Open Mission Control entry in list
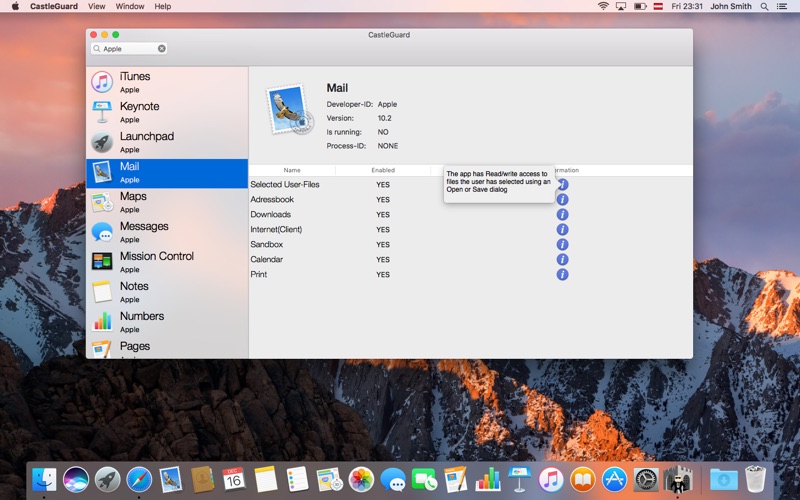Image resolution: width=800 pixels, height=500 pixels. click(x=167, y=262)
